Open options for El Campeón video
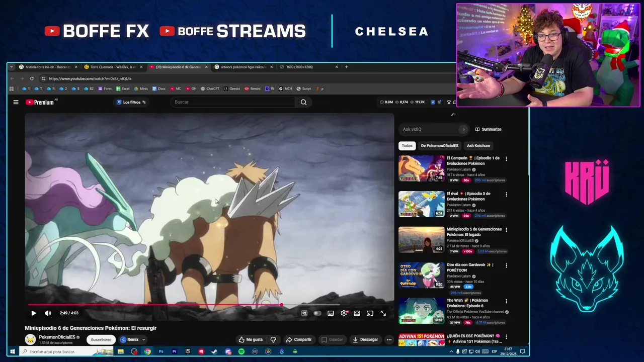The image size is (644, 362). pyautogui.click(x=506, y=159)
